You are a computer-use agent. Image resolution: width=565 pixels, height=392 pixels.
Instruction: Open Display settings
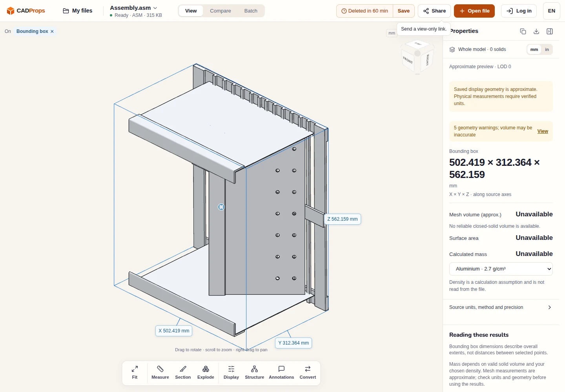(231, 372)
